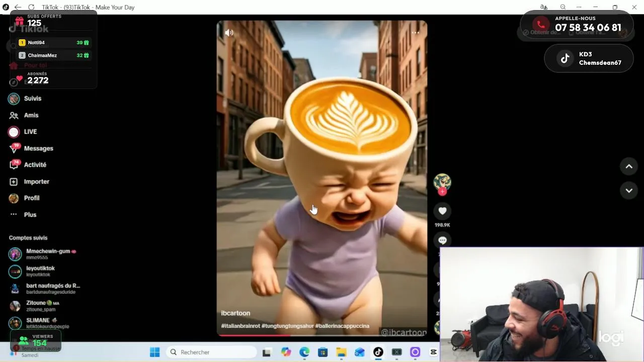Click the video player of the crying cappuccino baby

pyautogui.click(x=322, y=178)
